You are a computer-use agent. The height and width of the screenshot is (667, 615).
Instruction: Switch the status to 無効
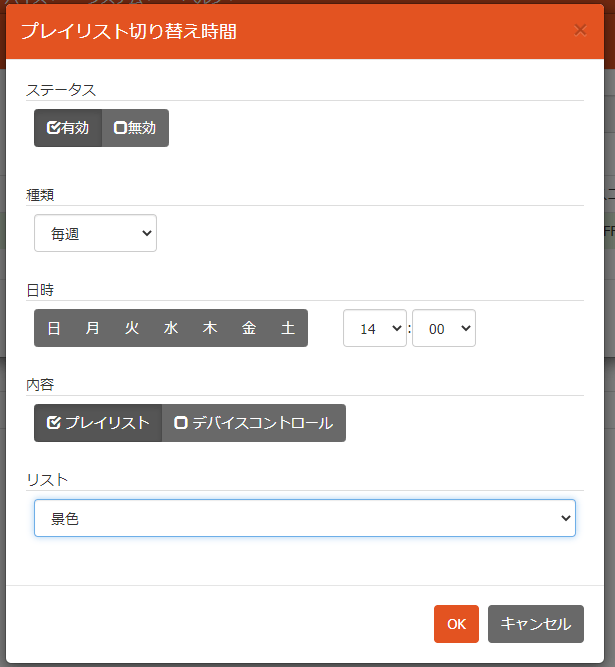pyautogui.click(x=135, y=128)
